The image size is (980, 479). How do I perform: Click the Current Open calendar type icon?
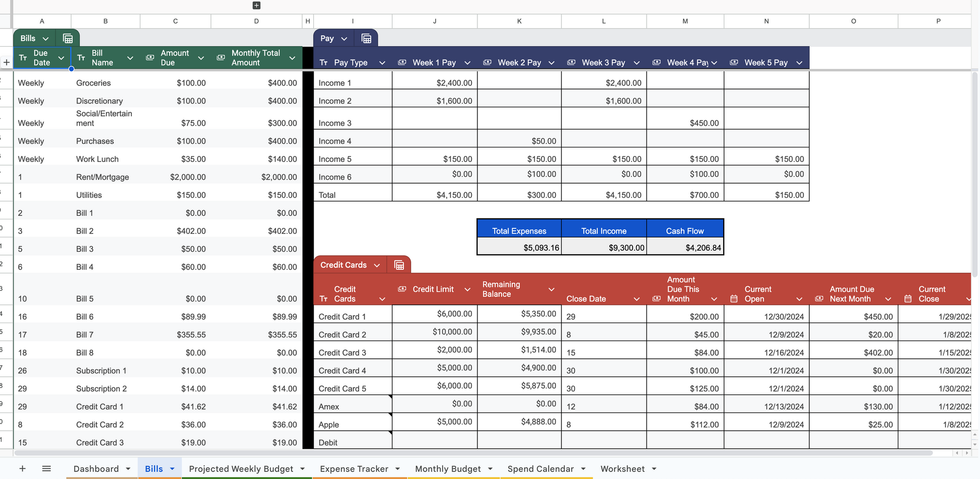(x=734, y=299)
